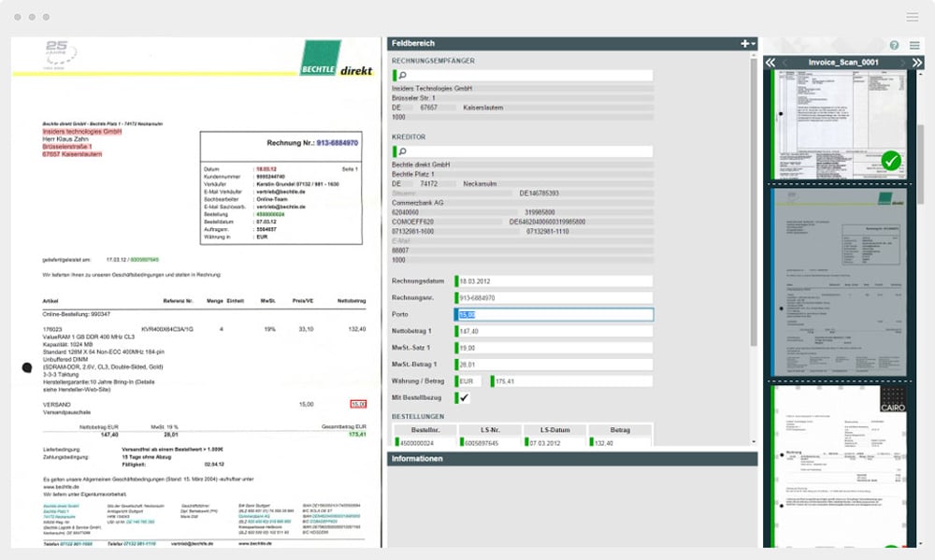Click the thumbnail panel scrollbar down arrow
The height and width of the screenshot is (560, 935).
point(920,543)
